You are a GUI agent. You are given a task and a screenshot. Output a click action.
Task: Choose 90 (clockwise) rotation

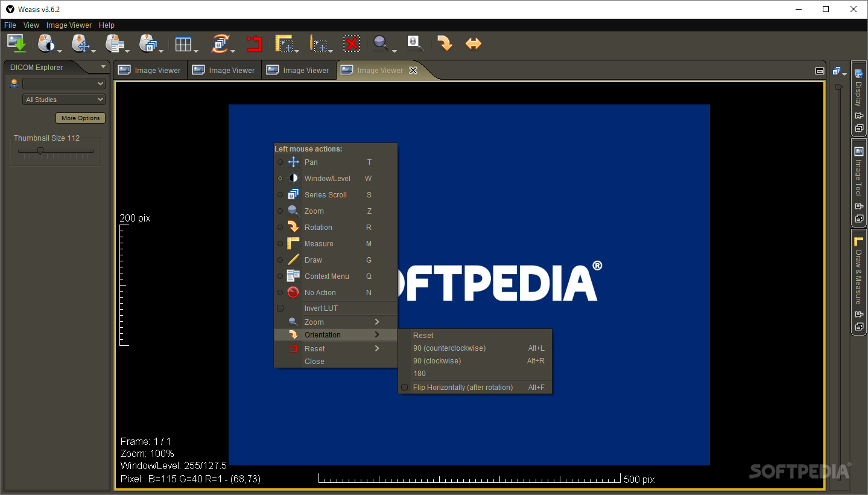475,360
